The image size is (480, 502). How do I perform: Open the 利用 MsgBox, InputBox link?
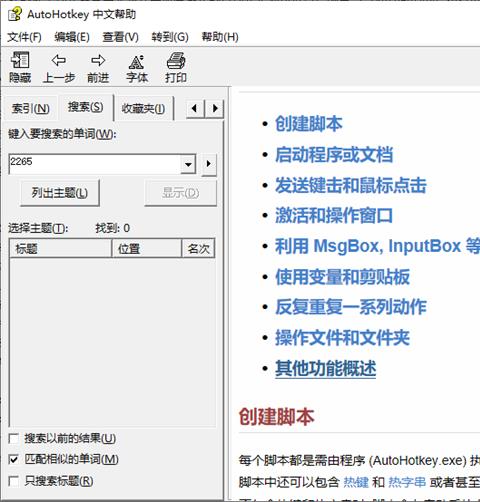(x=377, y=246)
